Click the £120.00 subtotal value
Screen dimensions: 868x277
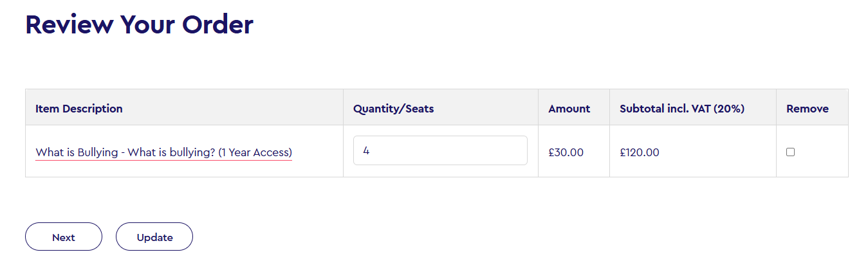(639, 152)
